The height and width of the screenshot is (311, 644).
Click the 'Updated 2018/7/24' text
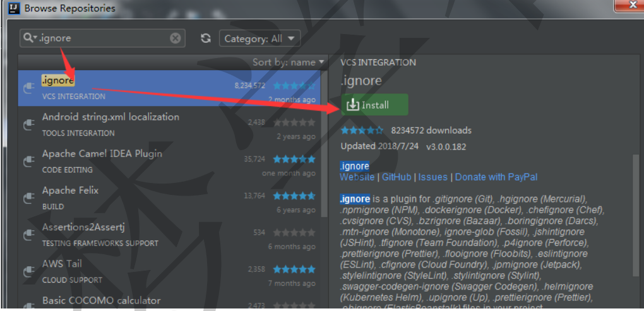pyautogui.click(x=379, y=146)
